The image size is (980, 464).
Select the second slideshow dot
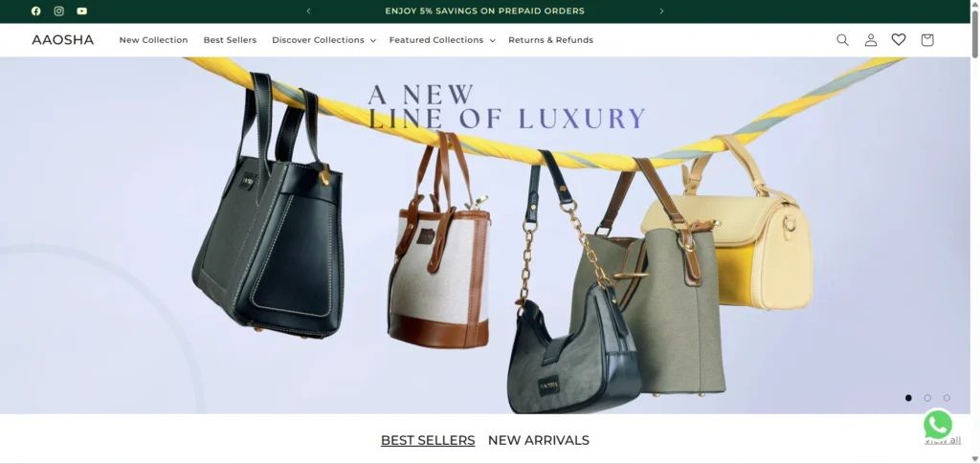click(927, 398)
